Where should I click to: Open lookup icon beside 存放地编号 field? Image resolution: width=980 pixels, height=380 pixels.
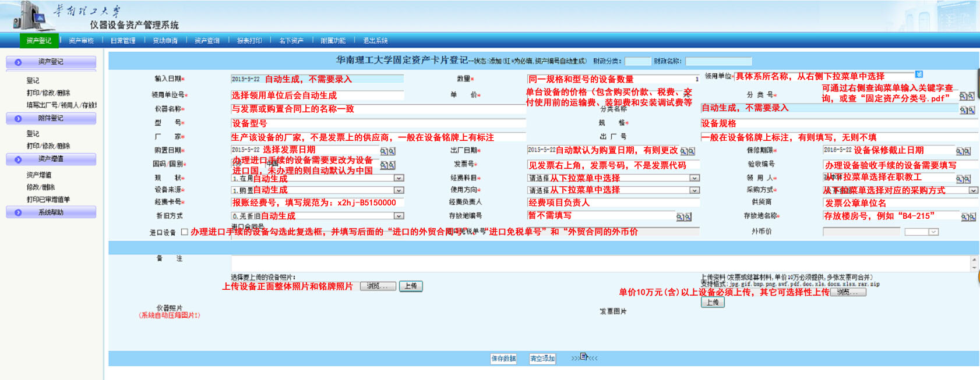(684, 217)
